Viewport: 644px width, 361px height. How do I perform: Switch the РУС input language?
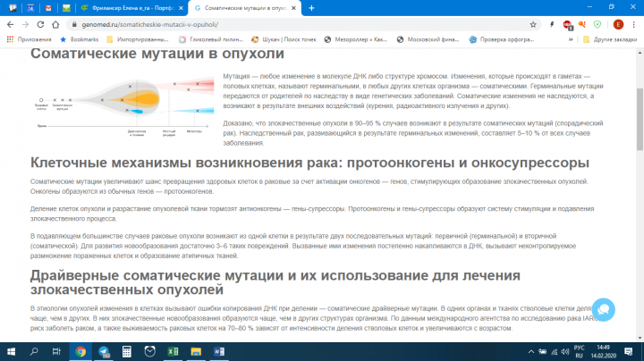579,351
